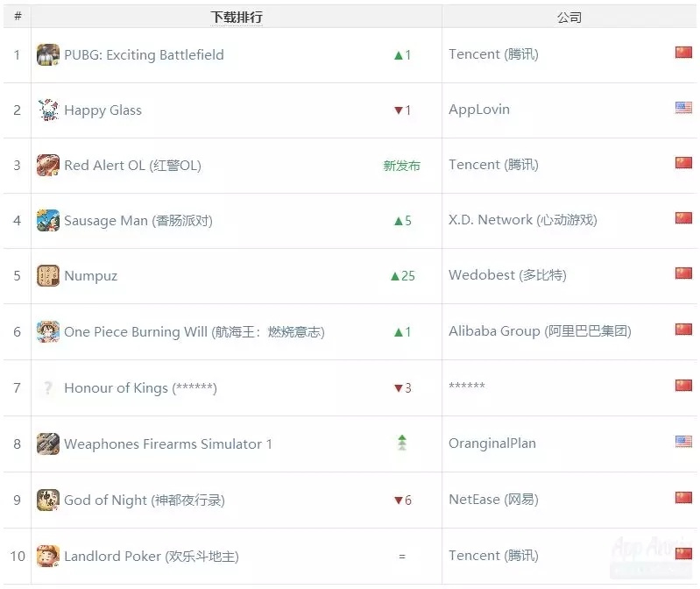Screen dimensions: 700x589
Task: Click the Weaphones Firearms Simulator app icon
Action: click(48, 444)
